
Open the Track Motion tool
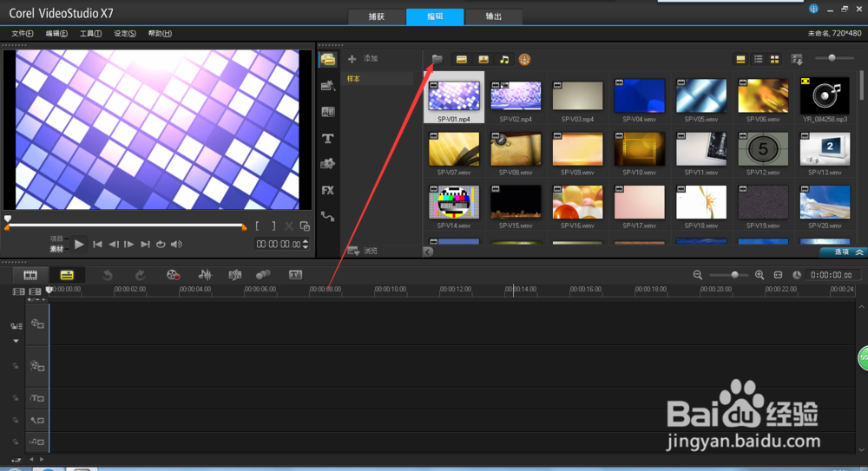263,275
